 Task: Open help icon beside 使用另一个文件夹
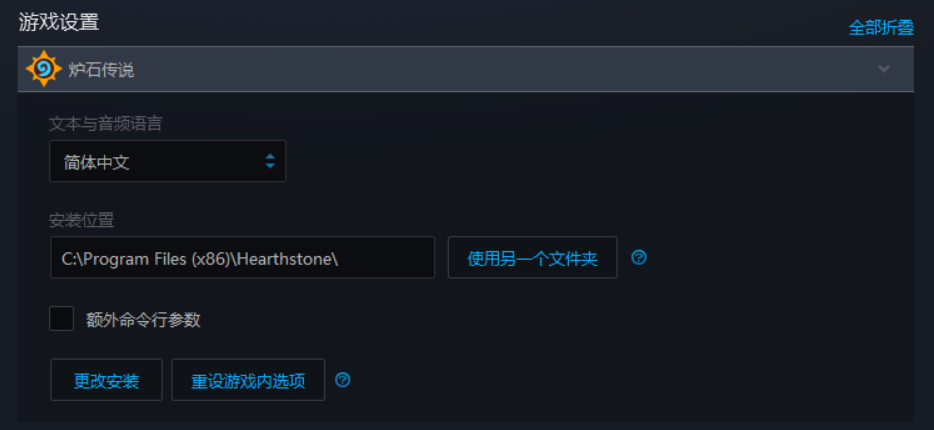click(x=639, y=257)
